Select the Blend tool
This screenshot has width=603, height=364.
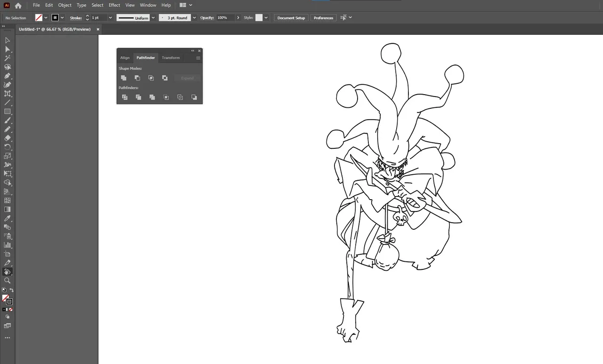coord(8,227)
